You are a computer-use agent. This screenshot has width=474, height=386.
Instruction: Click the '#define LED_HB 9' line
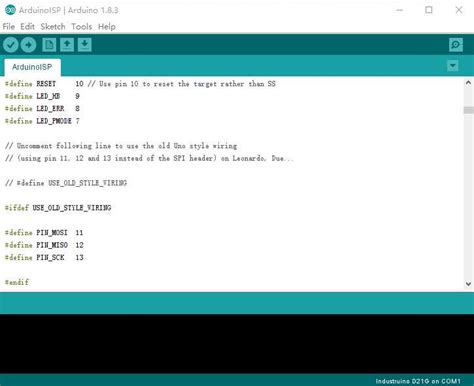coord(42,96)
